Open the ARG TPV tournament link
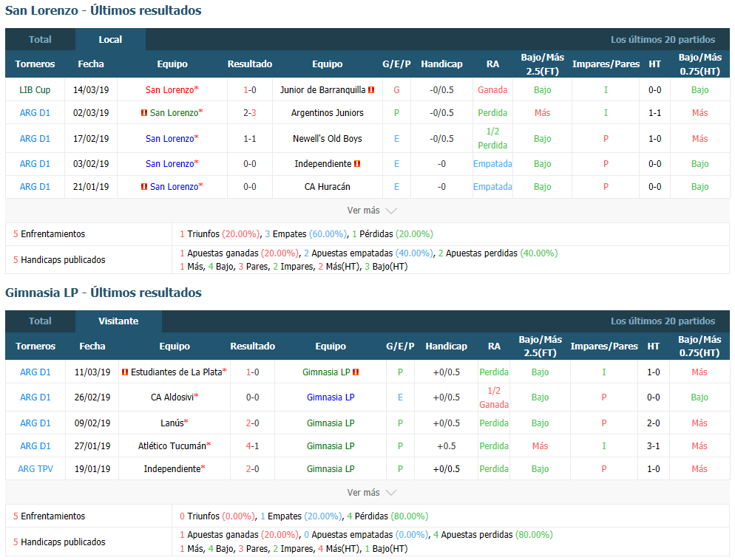735x560 pixels. pyautogui.click(x=35, y=468)
